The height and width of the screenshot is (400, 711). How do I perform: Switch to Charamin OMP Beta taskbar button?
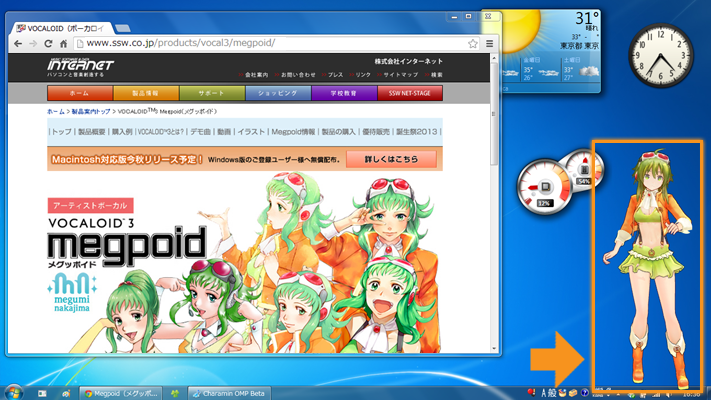[x=229, y=393]
